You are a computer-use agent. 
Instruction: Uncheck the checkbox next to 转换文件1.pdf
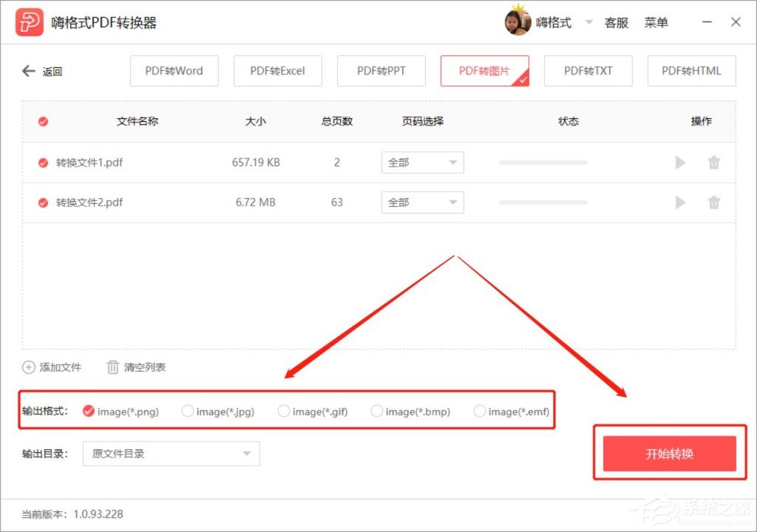pos(42,163)
